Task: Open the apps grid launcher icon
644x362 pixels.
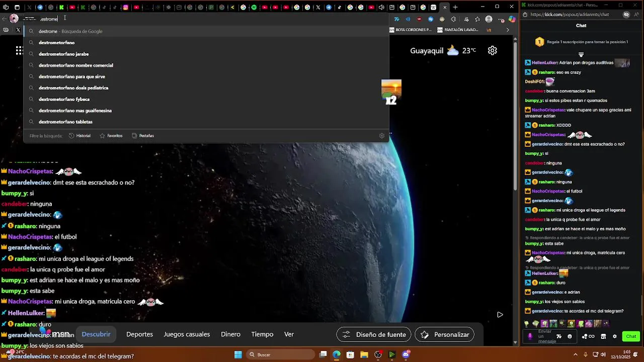Action: (x=19, y=50)
